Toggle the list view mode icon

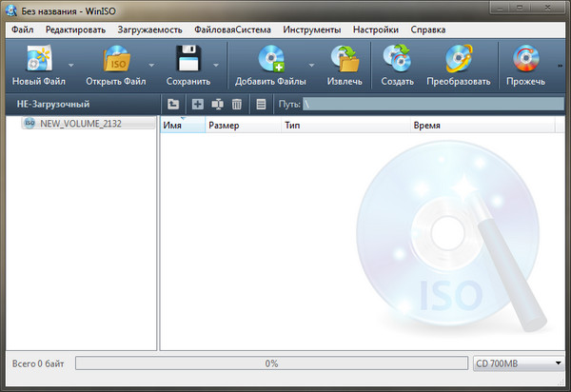pos(261,104)
